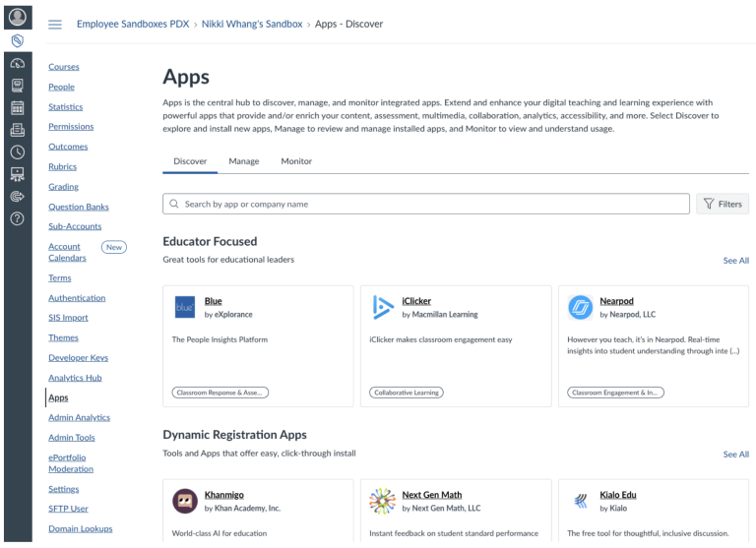Go to Admin Tools link
756x548 pixels.
point(71,438)
